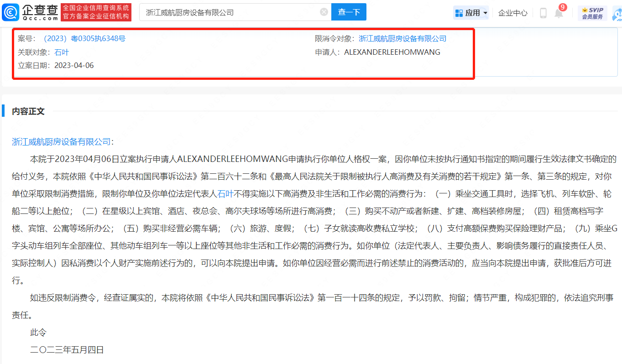Click the 查一下 search button
This screenshot has height=364, width=622.
click(349, 12)
